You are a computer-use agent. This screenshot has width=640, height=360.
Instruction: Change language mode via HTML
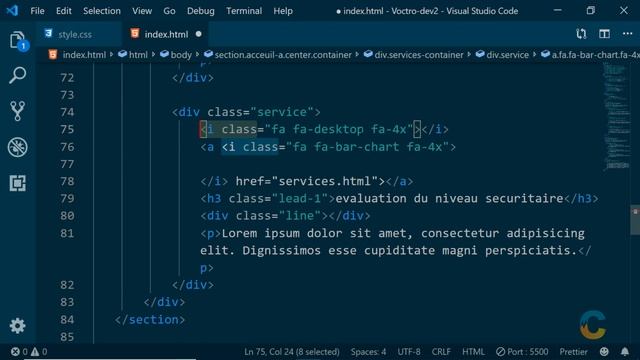pos(473,352)
